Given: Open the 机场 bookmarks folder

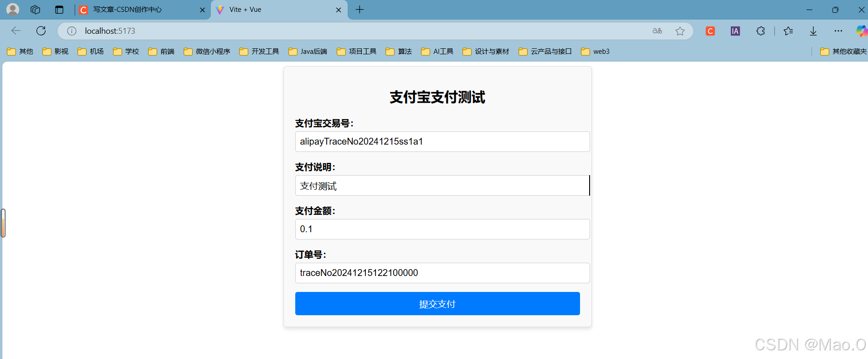Looking at the screenshot, I should click(91, 52).
